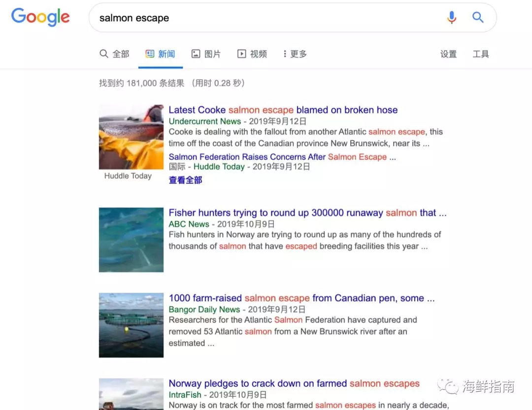Click the Huddle Today salmon thumbnail
This screenshot has width=532, height=410.
click(131, 137)
